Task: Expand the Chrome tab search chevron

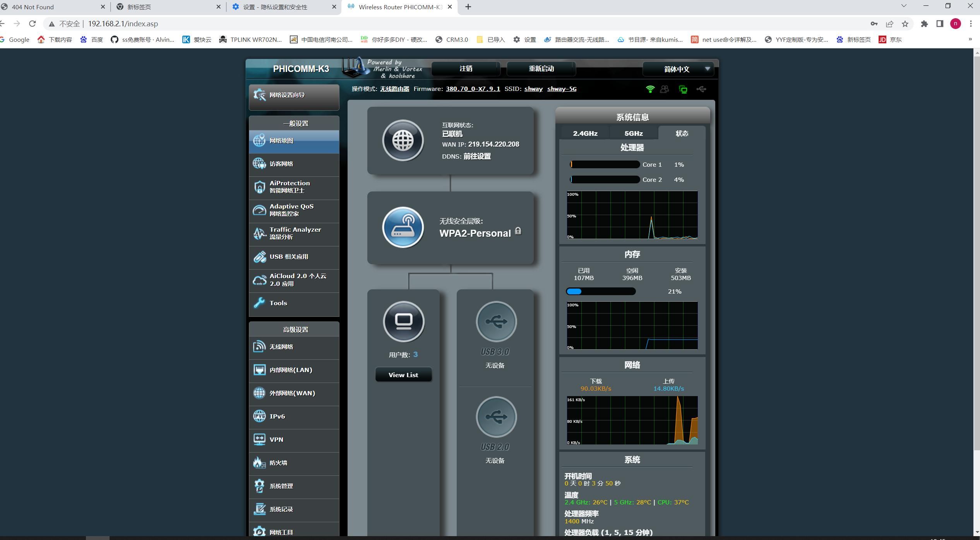Action: 904,6
